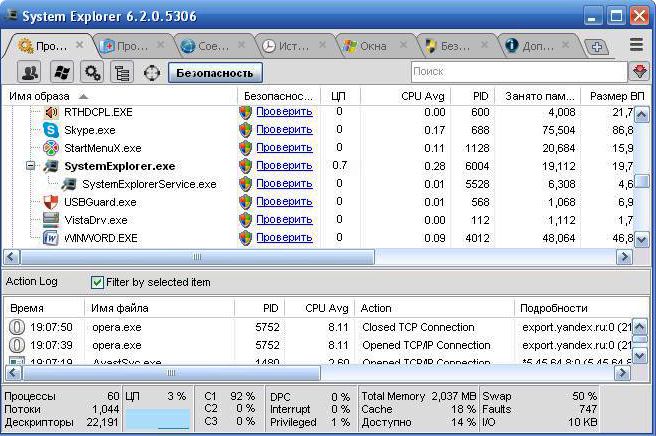
Task: Sort by ЦП column header
Action: (x=340, y=96)
